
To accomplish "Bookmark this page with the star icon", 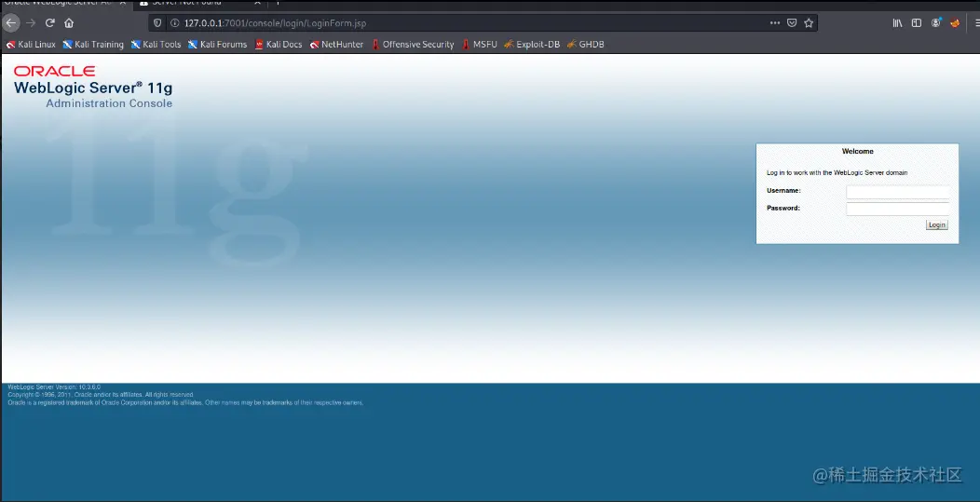I will pyautogui.click(x=809, y=23).
